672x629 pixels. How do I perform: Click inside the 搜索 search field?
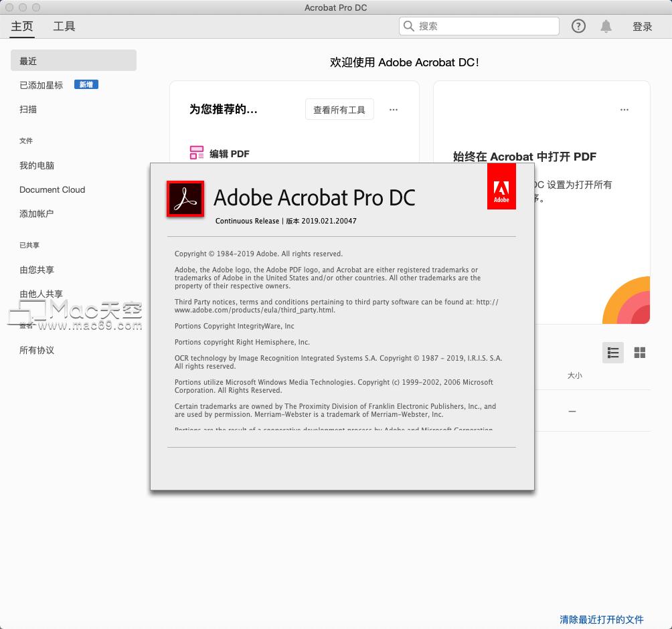pos(479,26)
